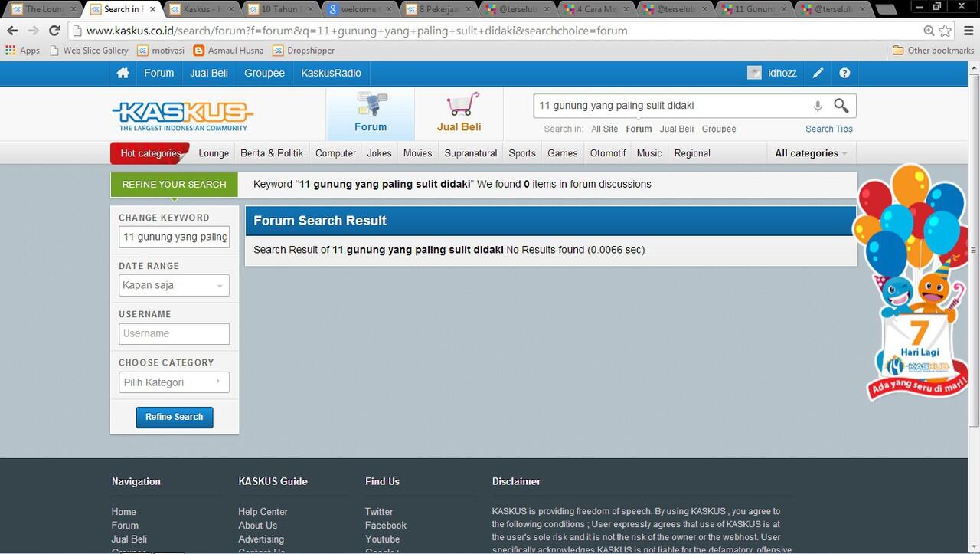Switch to 11 Gunung browser tab

[753, 9]
